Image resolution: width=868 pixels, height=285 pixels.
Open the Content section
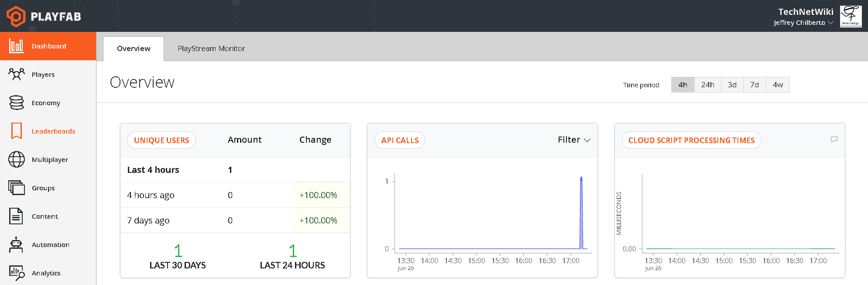coord(48,216)
